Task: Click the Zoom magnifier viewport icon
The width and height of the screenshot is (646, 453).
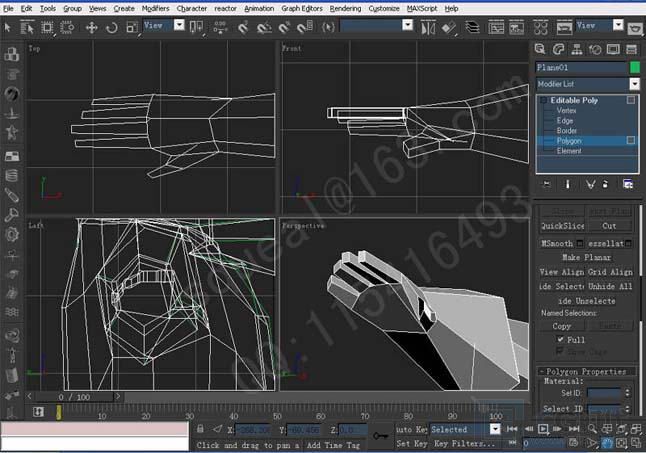Action: (592, 429)
